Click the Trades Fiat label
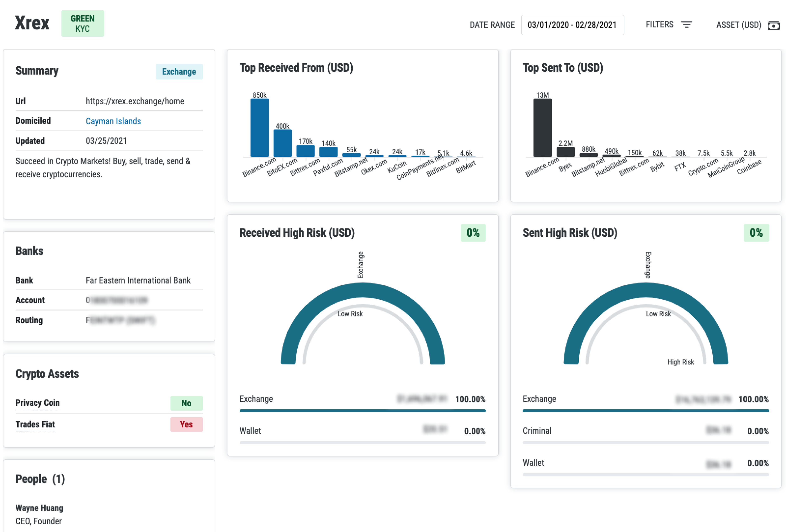This screenshot has height=532, width=786. click(35, 424)
